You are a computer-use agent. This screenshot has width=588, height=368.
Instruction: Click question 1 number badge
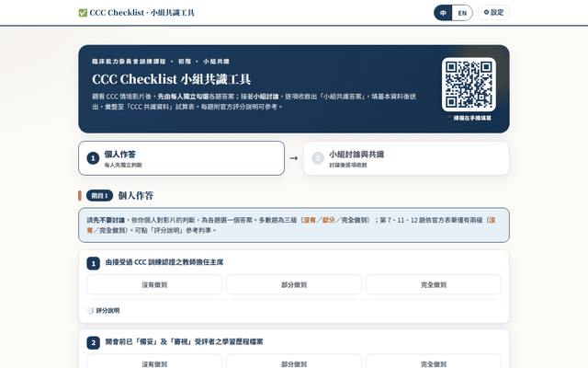coord(94,263)
